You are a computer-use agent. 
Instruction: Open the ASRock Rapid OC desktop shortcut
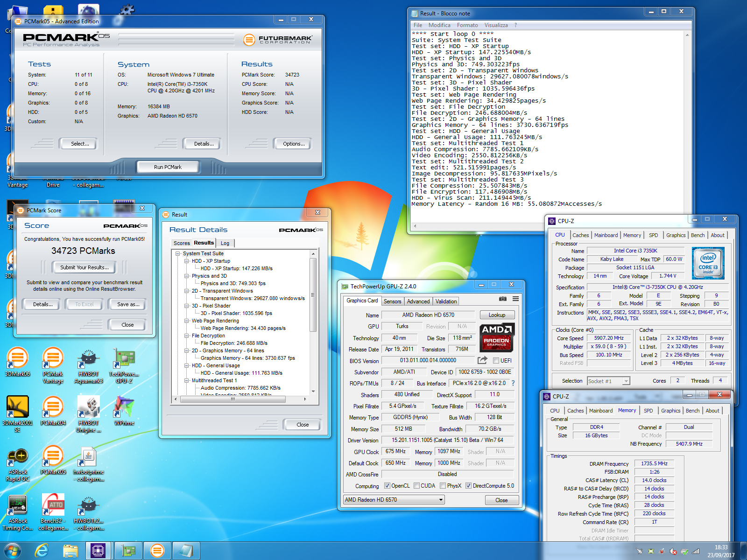(x=17, y=464)
